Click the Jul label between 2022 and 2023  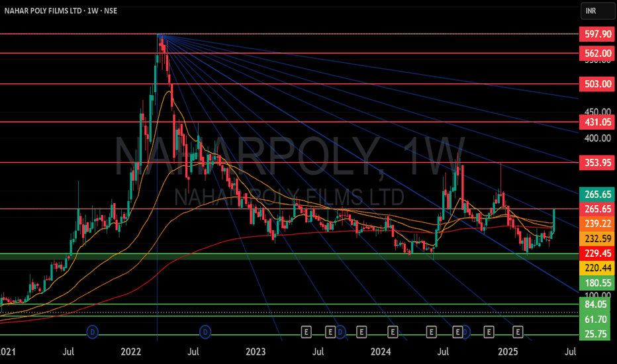point(193,351)
